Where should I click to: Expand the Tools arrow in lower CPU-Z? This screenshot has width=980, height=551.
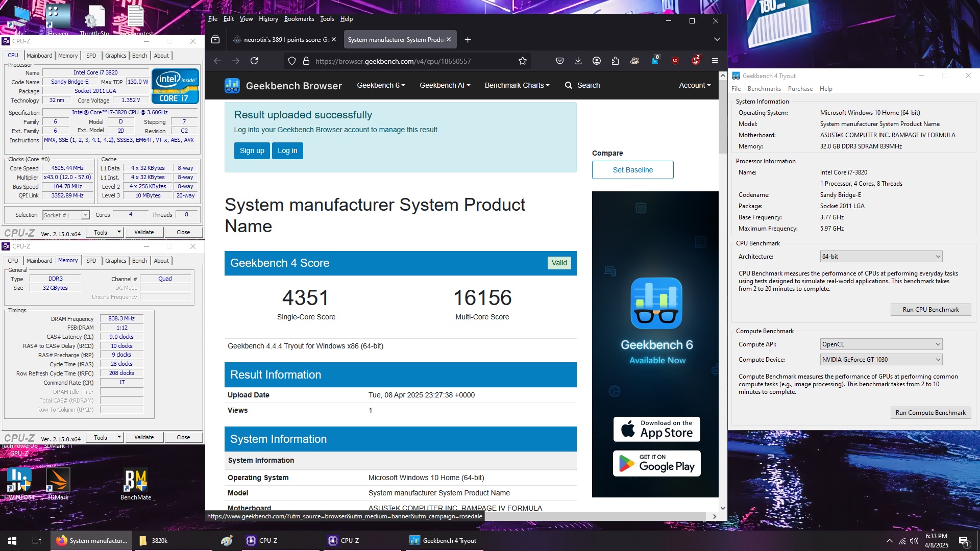click(119, 437)
